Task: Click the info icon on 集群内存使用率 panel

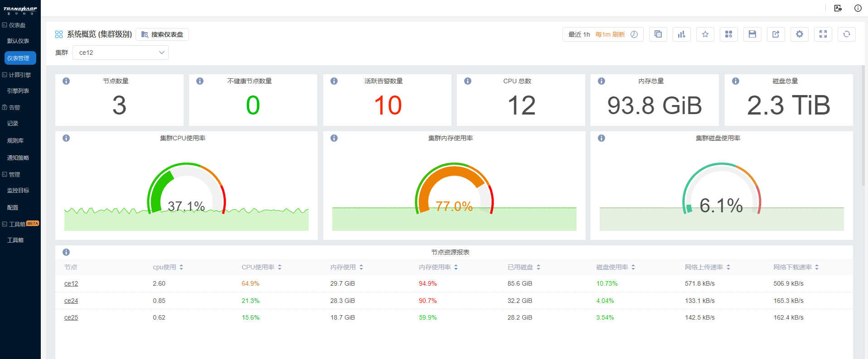Action: [334, 138]
